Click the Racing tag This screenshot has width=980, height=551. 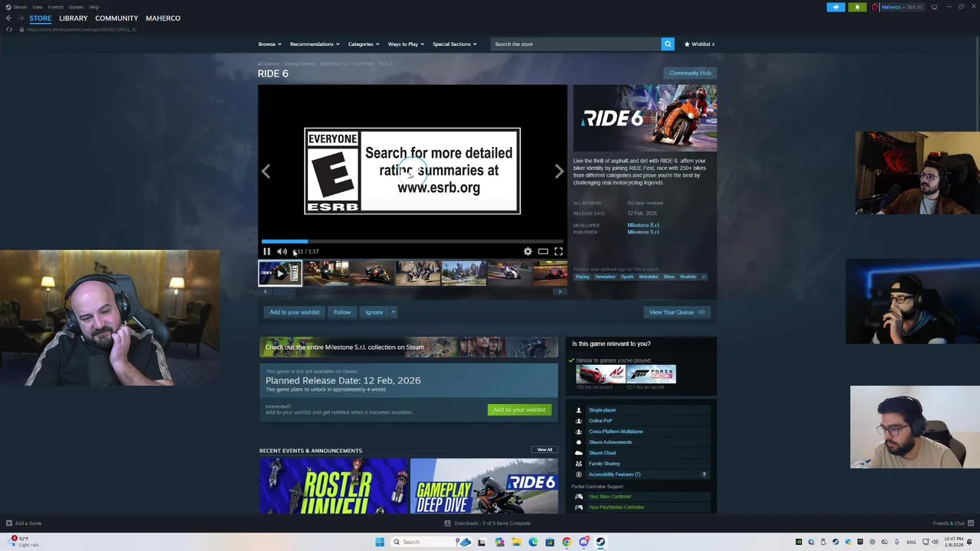click(x=583, y=277)
